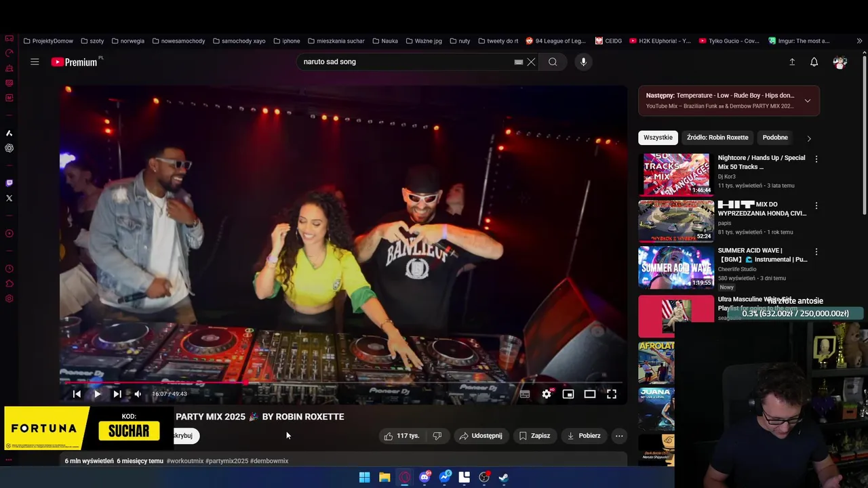The height and width of the screenshot is (488, 868).
Task: Open the YouTube hamburger guide menu
Action: (35, 62)
